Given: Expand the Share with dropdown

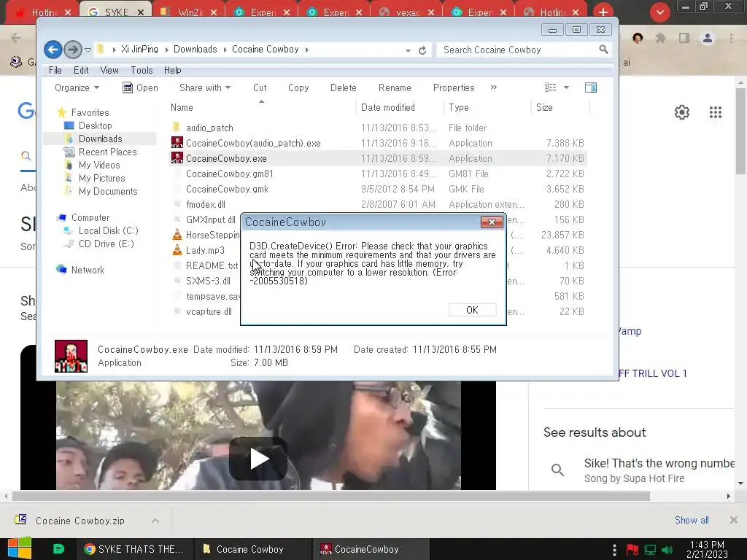Looking at the screenshot, I should 205,87.
